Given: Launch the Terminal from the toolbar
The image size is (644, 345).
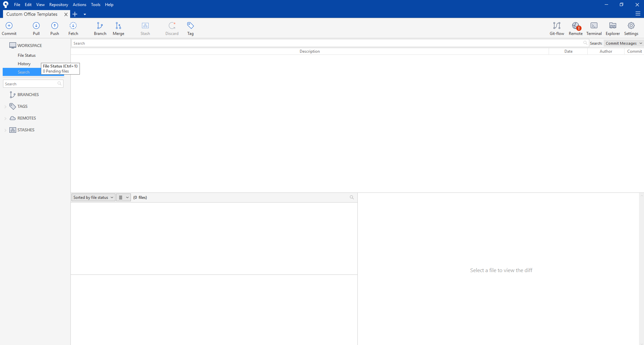Looking at the screenshot, I should pos(594,29).
